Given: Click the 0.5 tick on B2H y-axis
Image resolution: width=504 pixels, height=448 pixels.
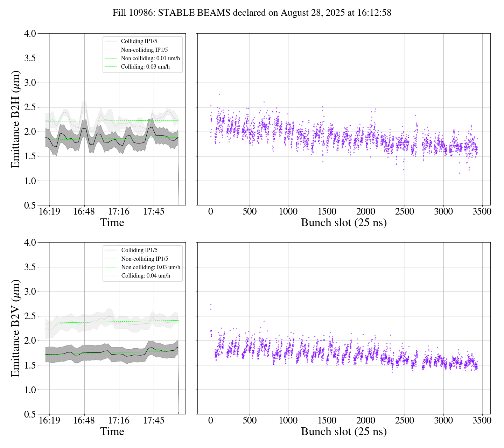Looking at the screenshot, I should coord(30,205).
